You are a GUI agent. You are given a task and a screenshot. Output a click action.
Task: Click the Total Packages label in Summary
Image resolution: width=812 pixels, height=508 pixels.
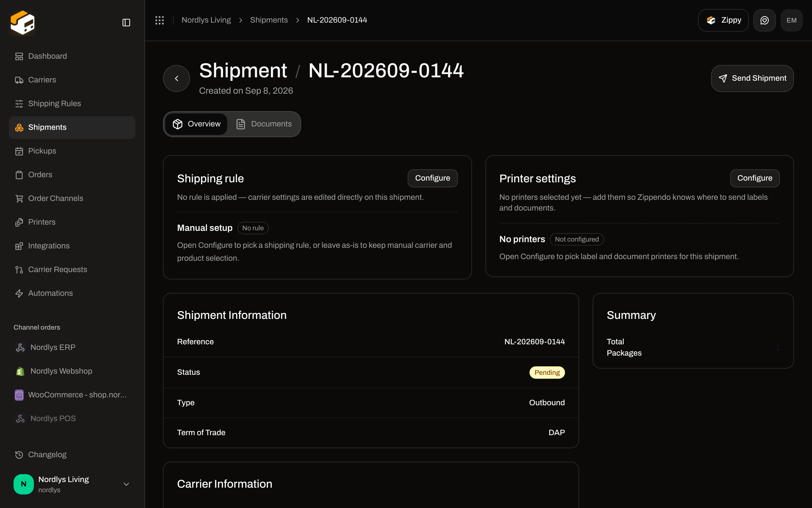point(624,347)
